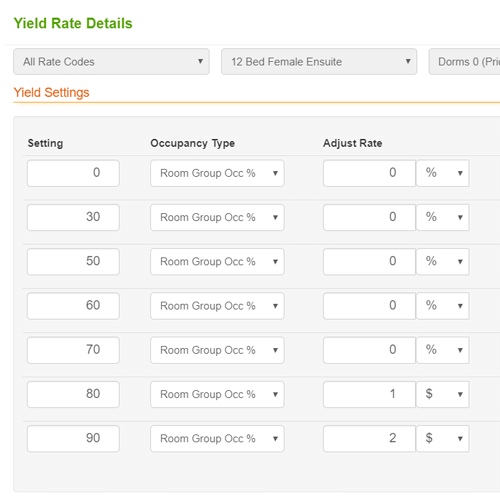Open Occupancy Type dropdown for setting 90
This screenshot has width=500, height=500.
coord(217,439)
